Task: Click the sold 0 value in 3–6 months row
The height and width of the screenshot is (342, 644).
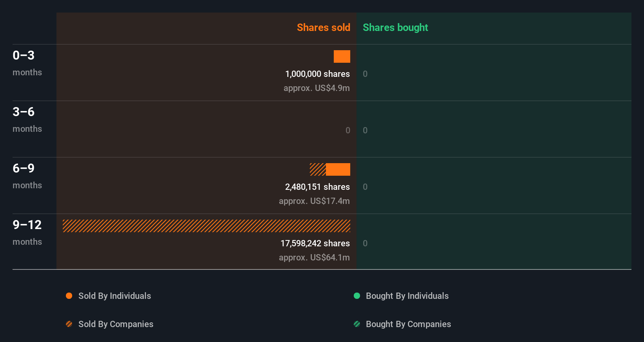Action: [348, 130]
